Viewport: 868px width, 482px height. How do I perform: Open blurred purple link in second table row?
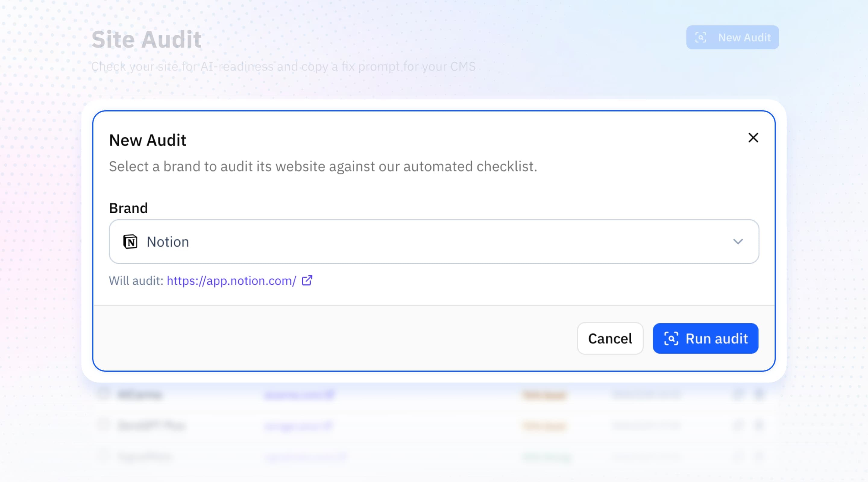coord(299,426)
